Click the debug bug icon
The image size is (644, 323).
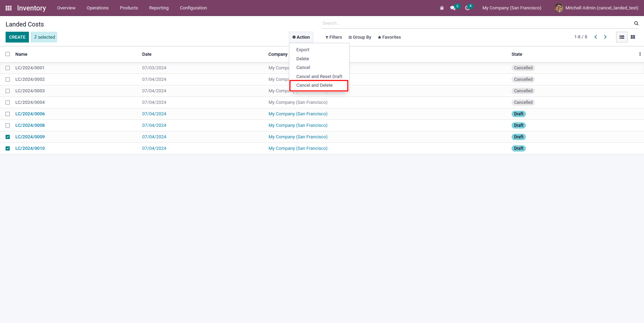(442, 8)
